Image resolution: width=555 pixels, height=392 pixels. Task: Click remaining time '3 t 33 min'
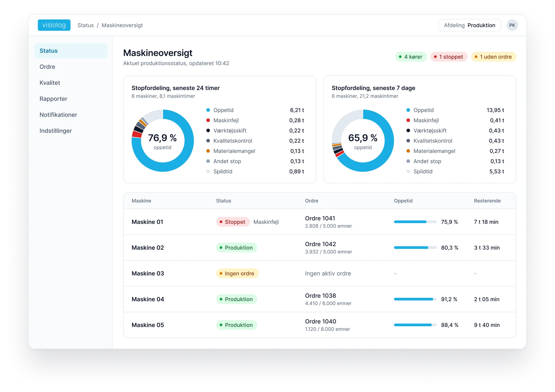click(487, 248)
